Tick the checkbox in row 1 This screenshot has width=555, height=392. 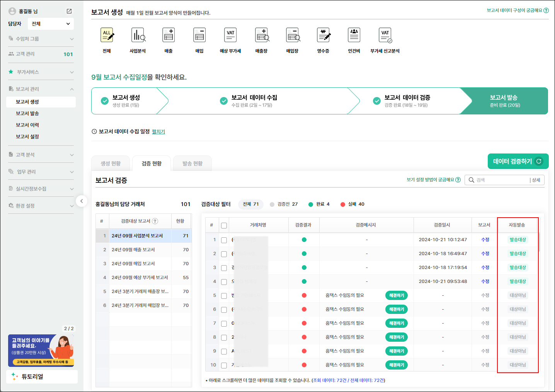point(224,240)
